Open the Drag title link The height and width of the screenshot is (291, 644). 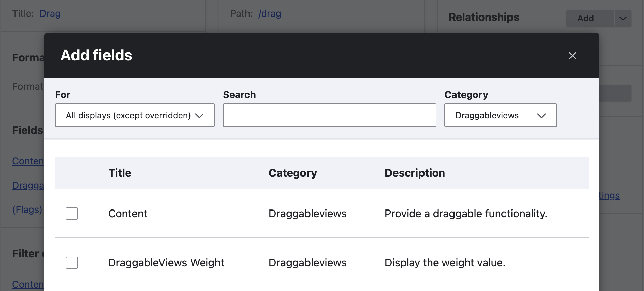50,14
